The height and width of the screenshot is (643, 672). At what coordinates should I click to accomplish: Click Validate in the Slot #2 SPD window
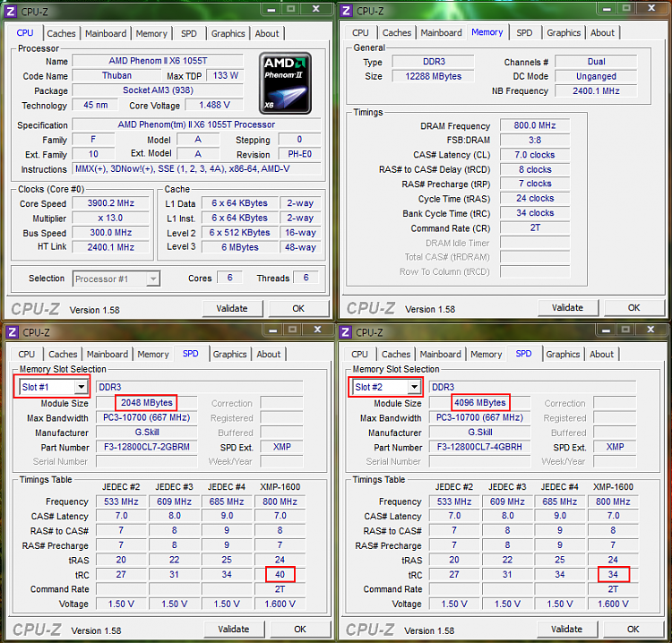click(x=566, y=630)
